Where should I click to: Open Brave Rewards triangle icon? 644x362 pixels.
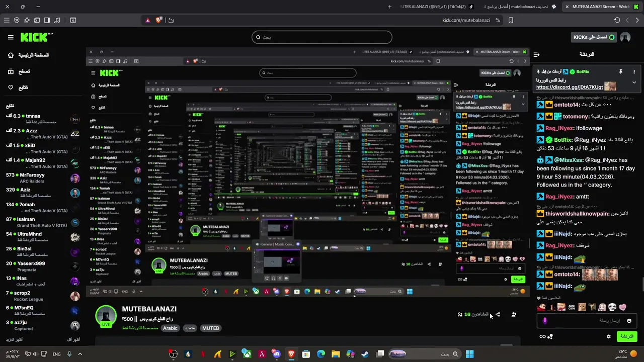(147, 20)
